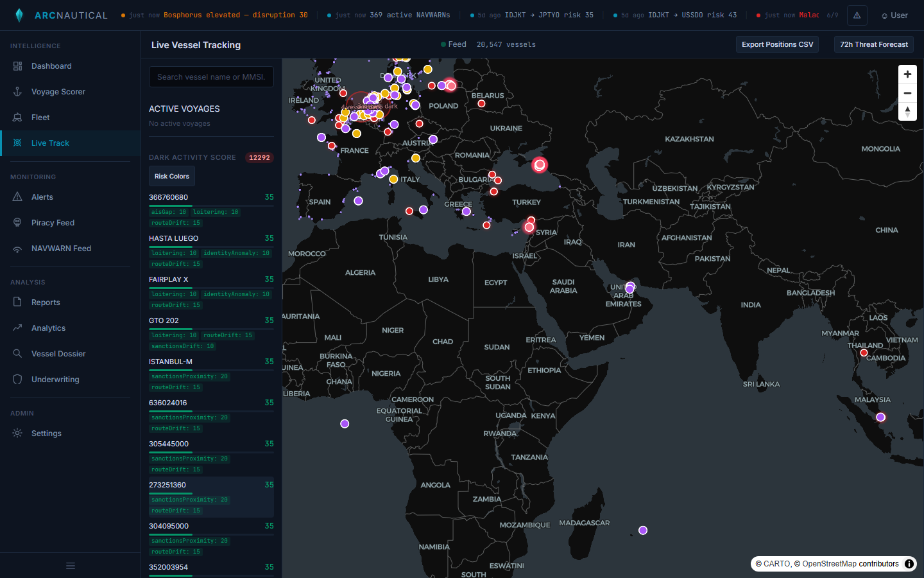This screenshot has height=578, width=924.
Task: Click the alert triangle icon beside User
Action: (x=857, y=15)
